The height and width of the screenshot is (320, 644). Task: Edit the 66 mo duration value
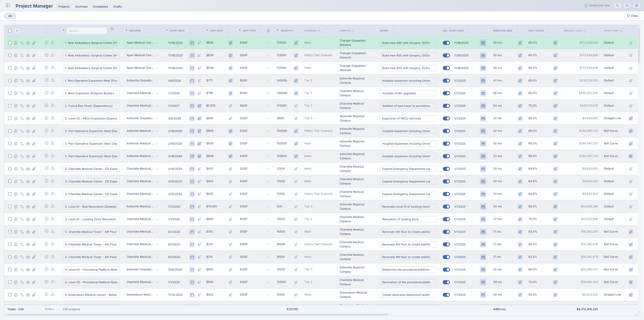520,93
